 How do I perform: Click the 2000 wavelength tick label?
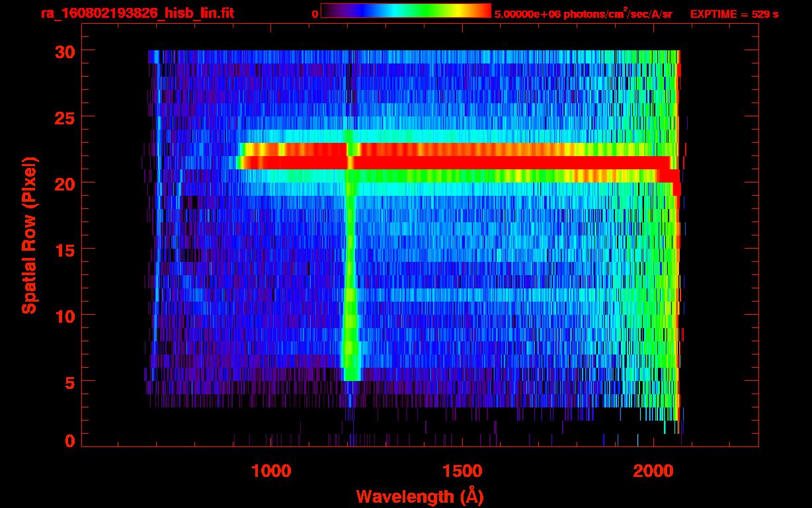pos(652,470)
